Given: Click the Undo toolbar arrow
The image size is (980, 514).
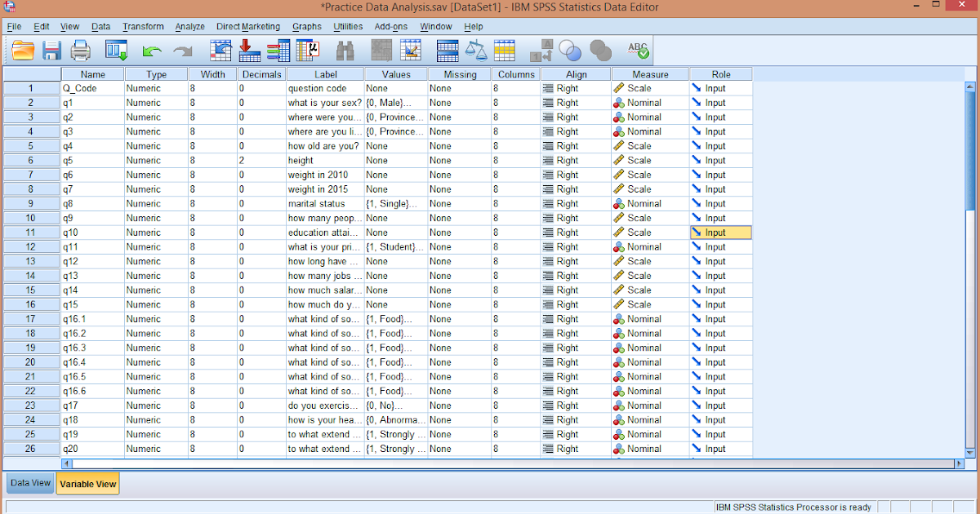Looking at the screenshot, I should [x=152, y=50].
